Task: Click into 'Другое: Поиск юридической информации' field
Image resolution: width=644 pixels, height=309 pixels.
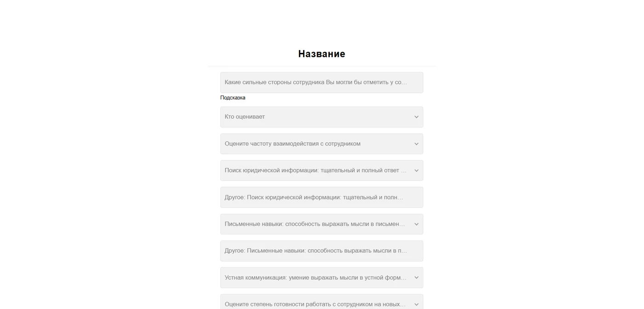Action: click(x=322, y=197)
